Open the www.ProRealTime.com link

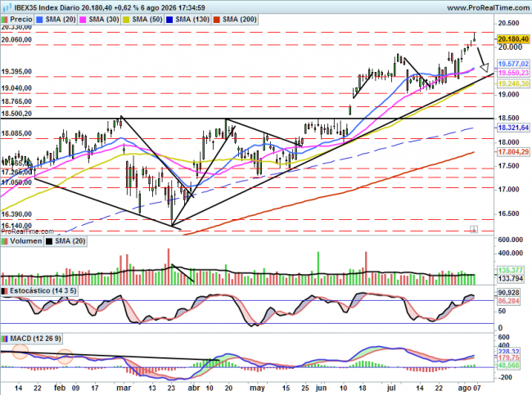click(489, 7)
